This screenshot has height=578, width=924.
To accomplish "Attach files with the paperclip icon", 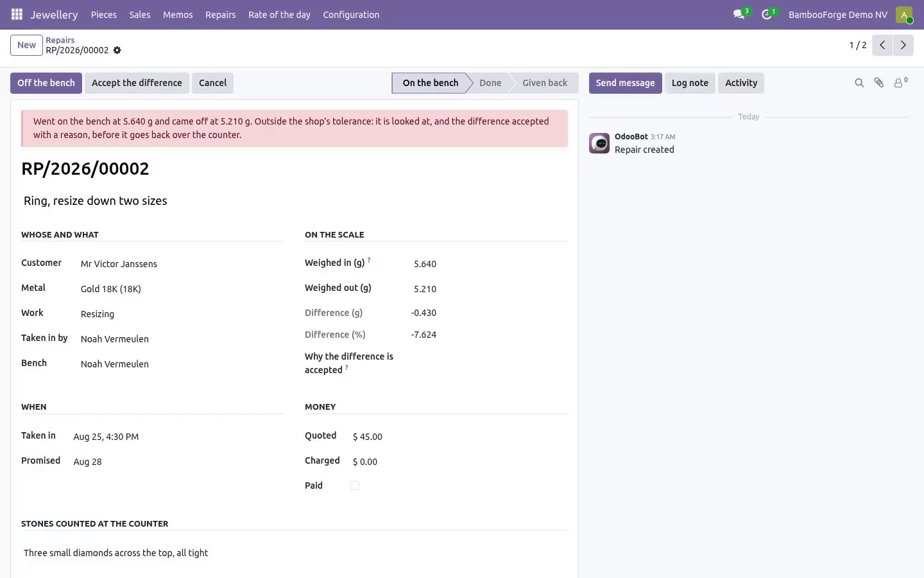I will [x=879, y=83].
